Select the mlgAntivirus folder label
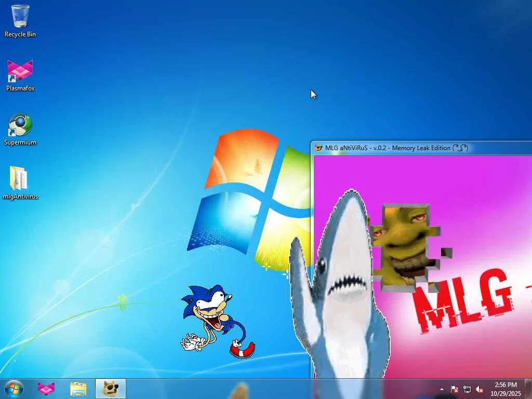Image resolution: width=532 pixels, height=399 pixels. [x=20, y=196]
